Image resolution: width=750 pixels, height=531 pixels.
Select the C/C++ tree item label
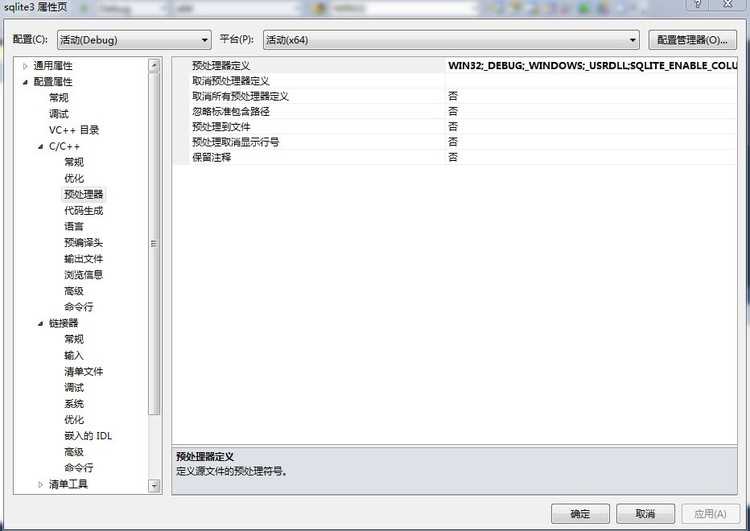[65, 146]
